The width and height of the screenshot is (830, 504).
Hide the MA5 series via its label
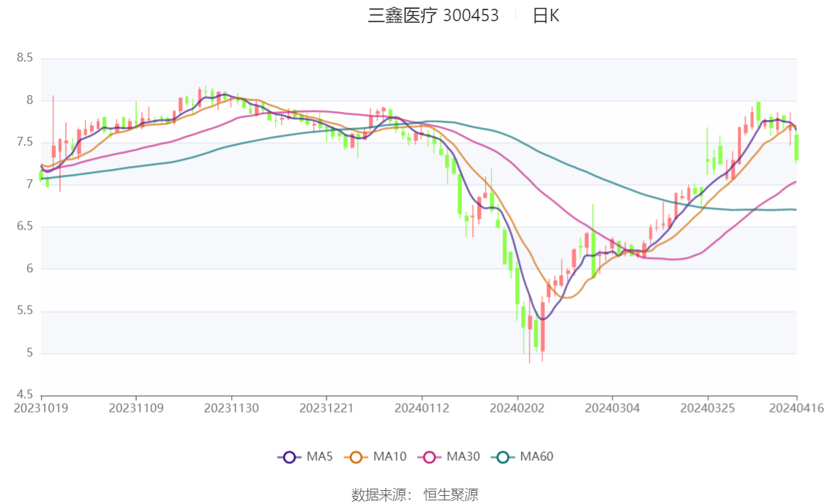(x=320, y=456)
